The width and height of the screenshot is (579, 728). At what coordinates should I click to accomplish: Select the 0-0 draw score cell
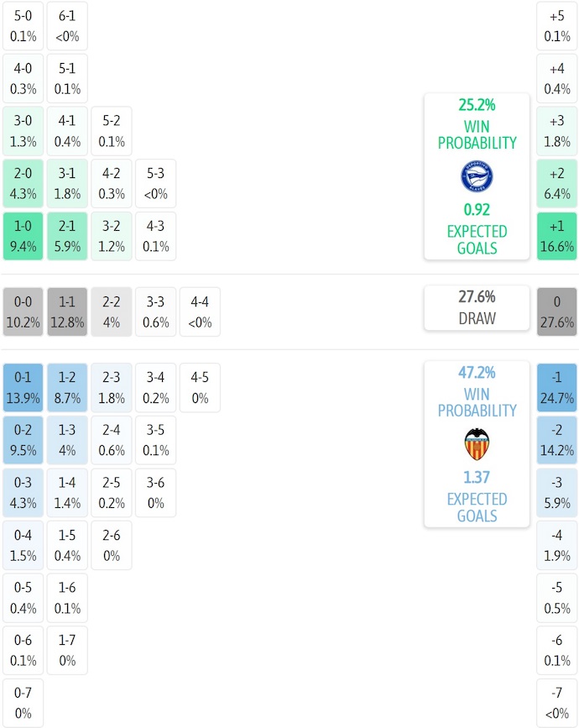[x=23, y=312]
